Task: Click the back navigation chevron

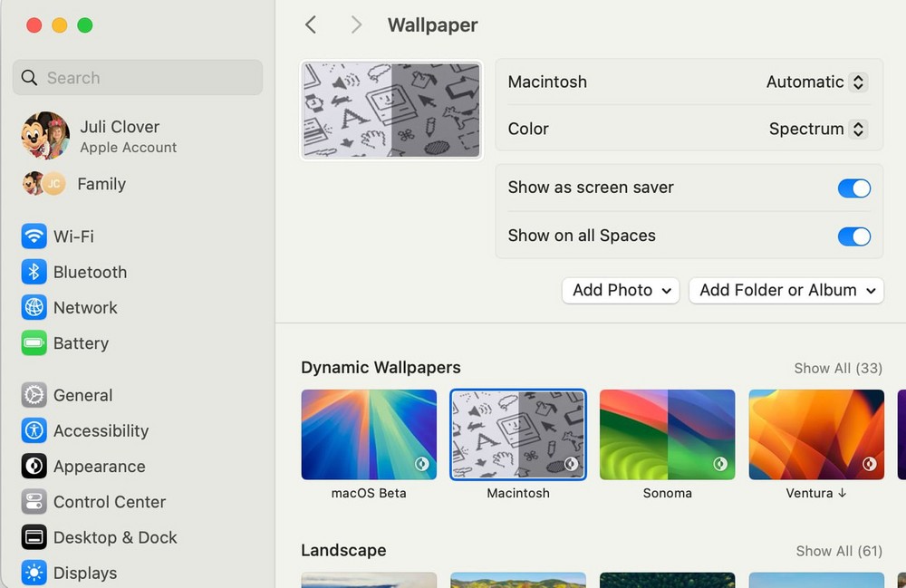Action: (311, 25)
